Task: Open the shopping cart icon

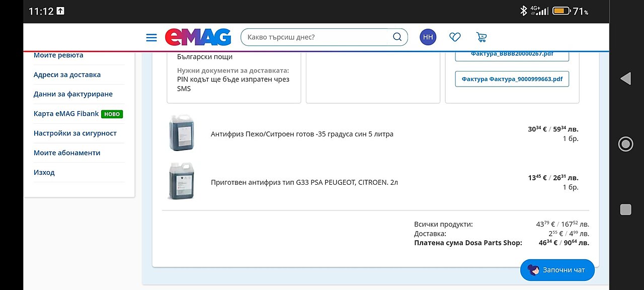Action: coord(481,37)
